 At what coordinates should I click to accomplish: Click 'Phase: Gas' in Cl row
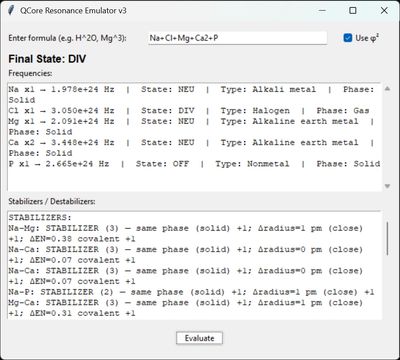pos(343,111)
